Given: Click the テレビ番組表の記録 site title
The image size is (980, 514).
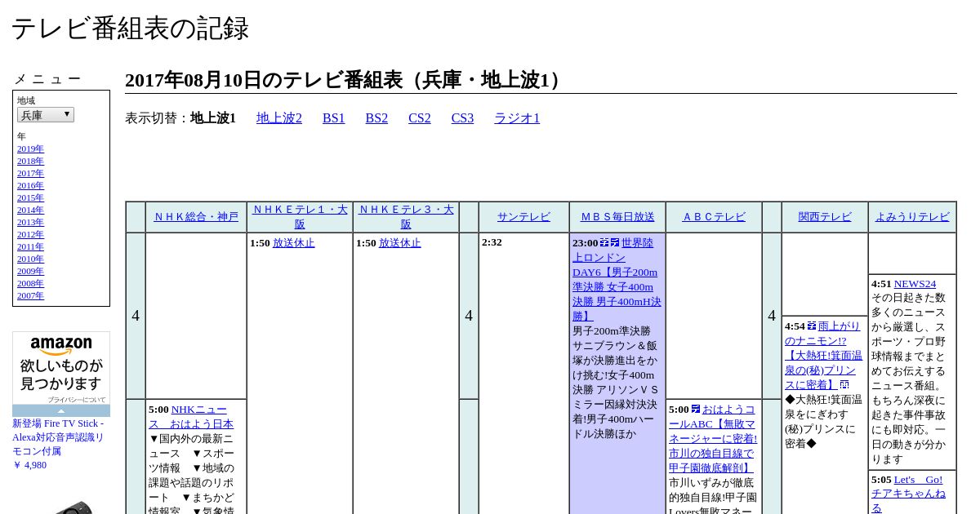Looking at the screenshot, I should click(130, 29).
